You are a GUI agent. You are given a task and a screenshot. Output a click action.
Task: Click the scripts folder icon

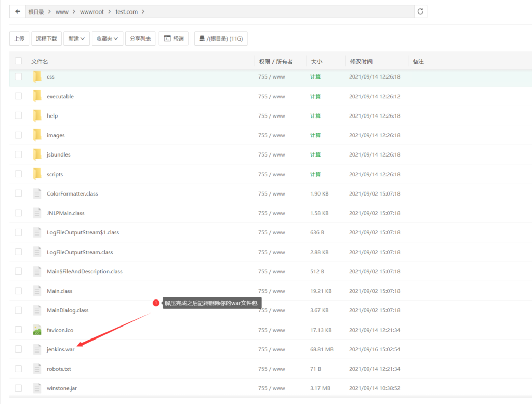click(x=37, y=174)
